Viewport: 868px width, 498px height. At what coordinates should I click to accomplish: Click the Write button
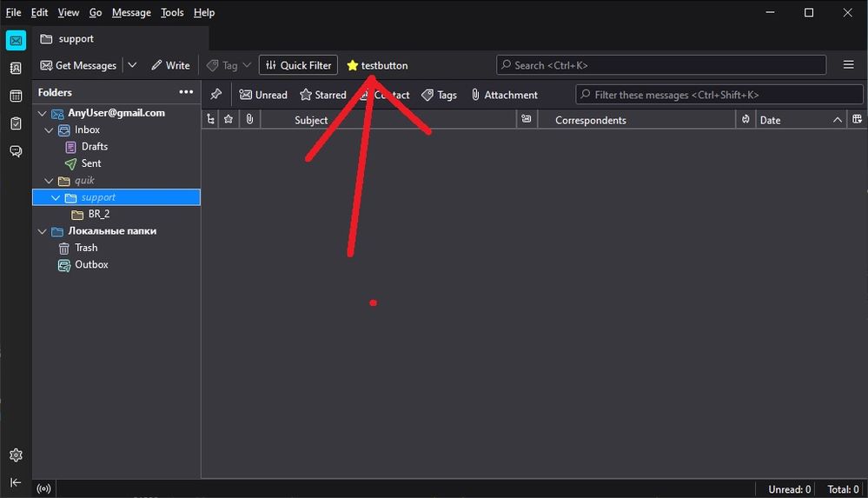coord(170,65)
